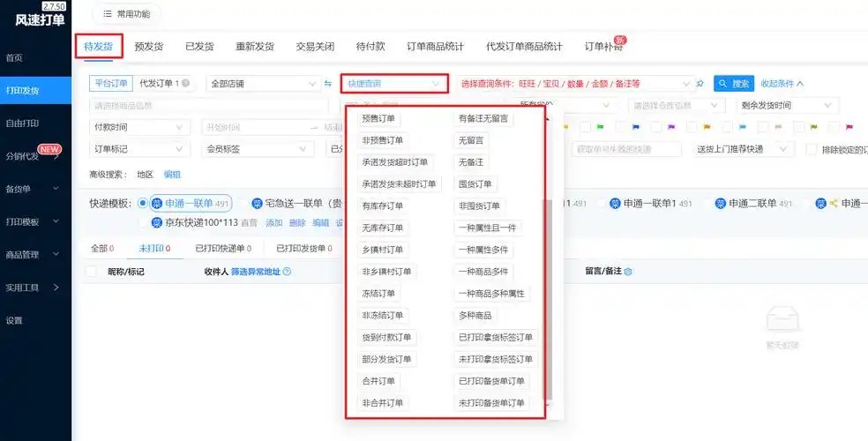Check the select-all box next to 昵称/标记
868x441 pixels.
coord(91,273)
